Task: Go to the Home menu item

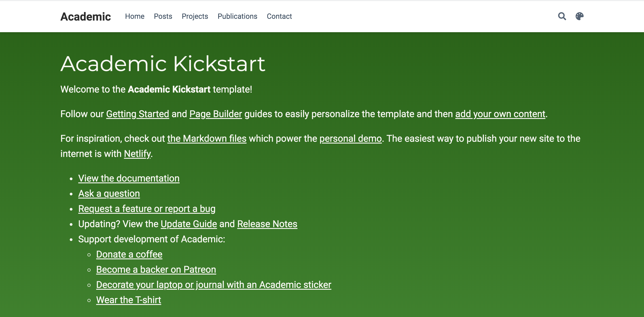Action: coord(134,16)
